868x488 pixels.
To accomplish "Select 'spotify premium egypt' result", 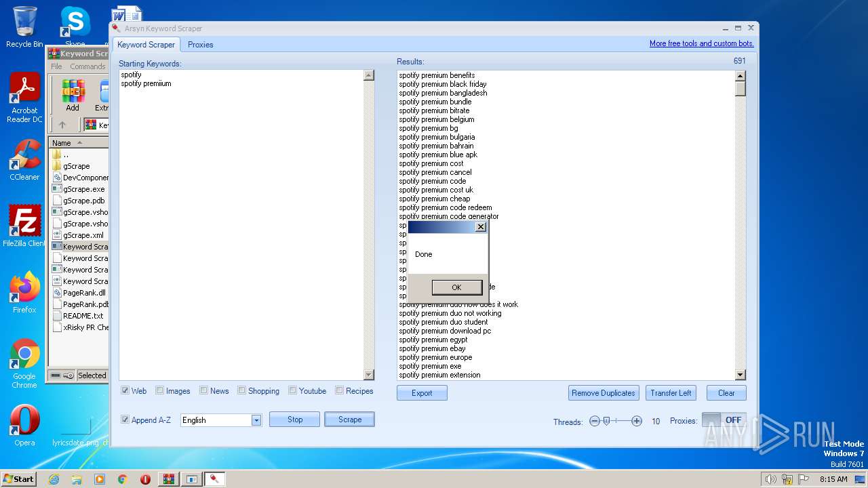I will click(x=433, y=340).
